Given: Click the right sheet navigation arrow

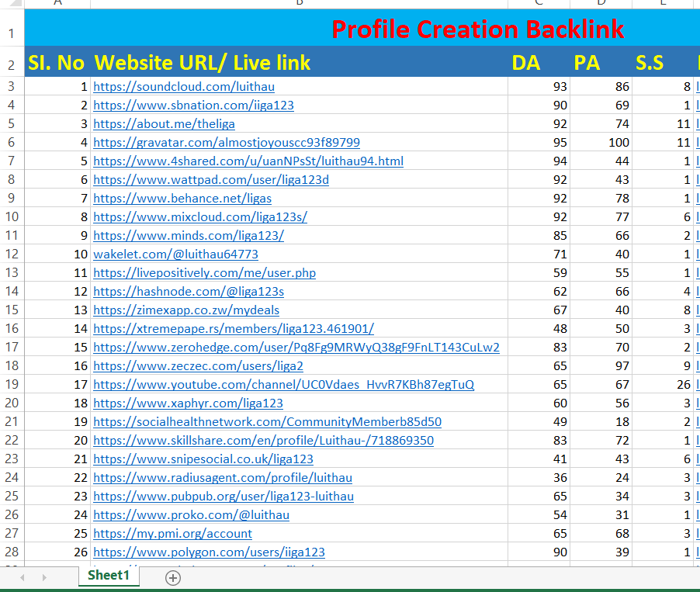Looking at the screenshot, I should pos(45,577).
